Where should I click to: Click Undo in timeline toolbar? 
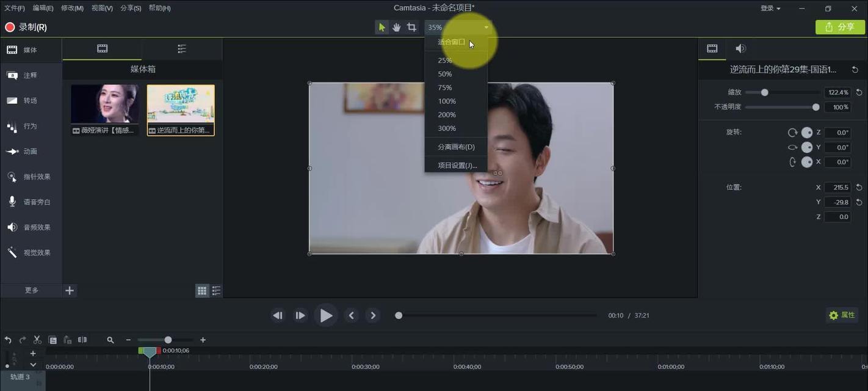point(8,340)
